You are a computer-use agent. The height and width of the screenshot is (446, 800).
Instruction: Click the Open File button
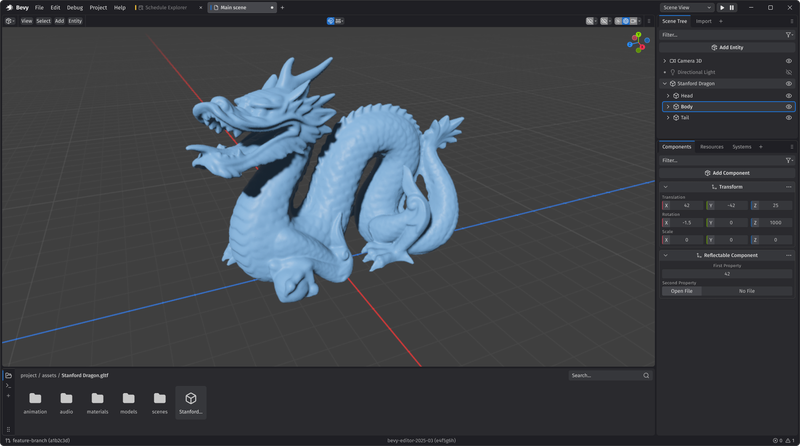tap(681, 291)
